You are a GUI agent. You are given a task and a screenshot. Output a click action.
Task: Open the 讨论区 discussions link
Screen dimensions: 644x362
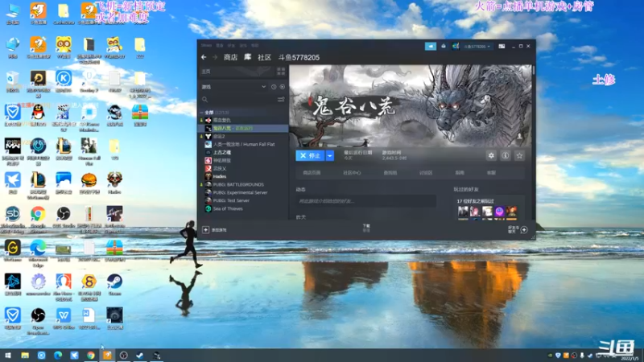[426, 173]
